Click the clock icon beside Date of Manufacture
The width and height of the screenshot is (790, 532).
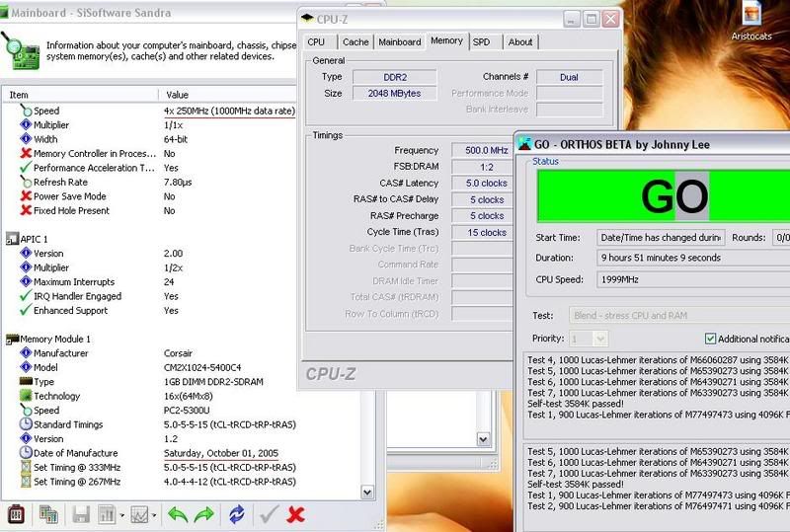click(x=27, y=452)
